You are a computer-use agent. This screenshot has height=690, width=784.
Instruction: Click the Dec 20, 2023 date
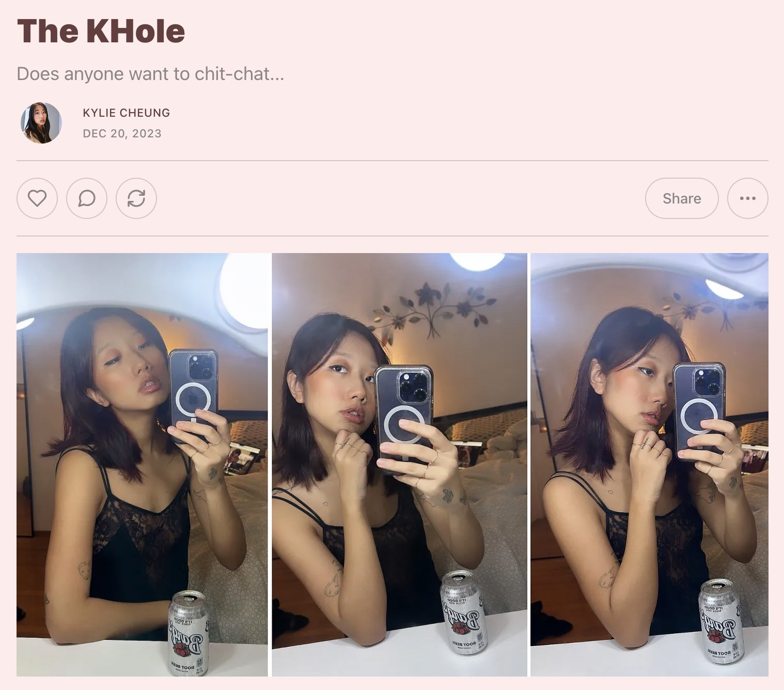122,133
